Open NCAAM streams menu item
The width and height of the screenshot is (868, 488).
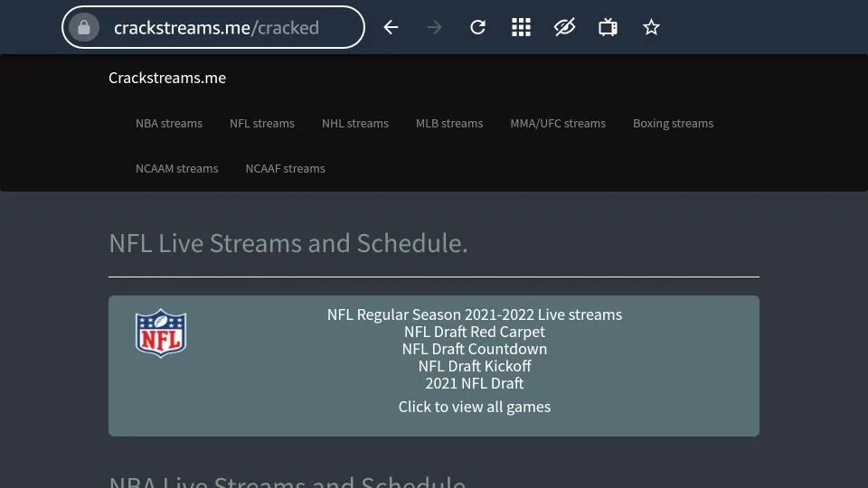[x=176, y=168]
